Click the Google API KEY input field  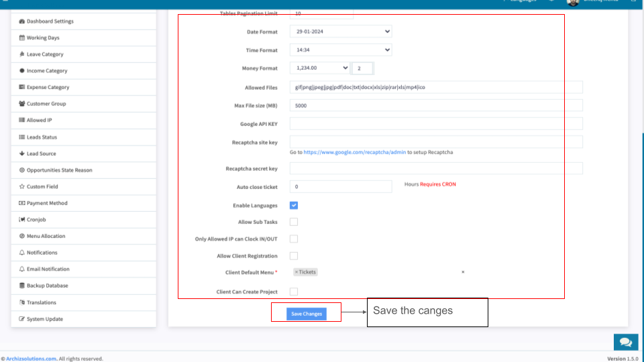(x=436, y=123)
